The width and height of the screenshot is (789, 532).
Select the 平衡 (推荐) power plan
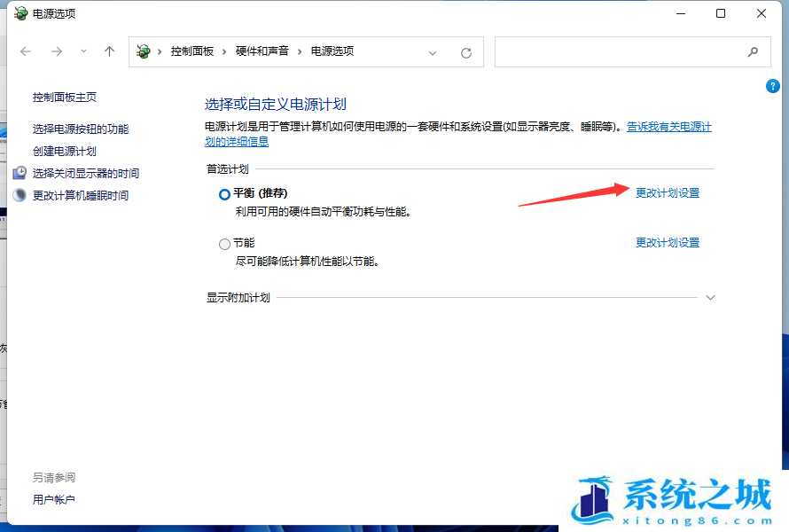click(224, 194)
